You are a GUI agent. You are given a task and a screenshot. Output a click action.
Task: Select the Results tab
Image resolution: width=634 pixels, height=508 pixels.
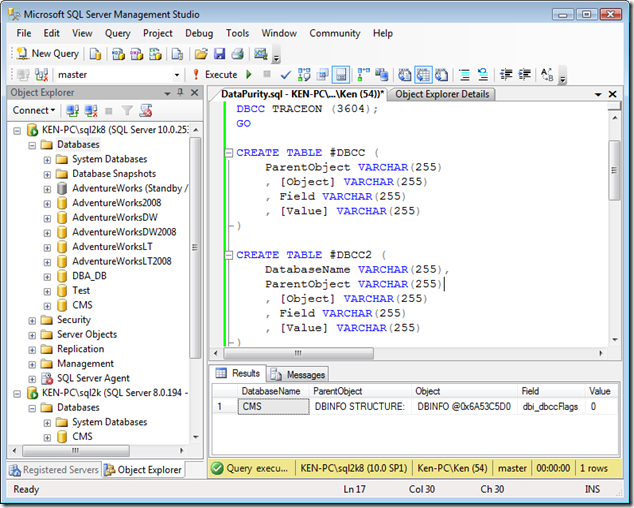[238, 373]
